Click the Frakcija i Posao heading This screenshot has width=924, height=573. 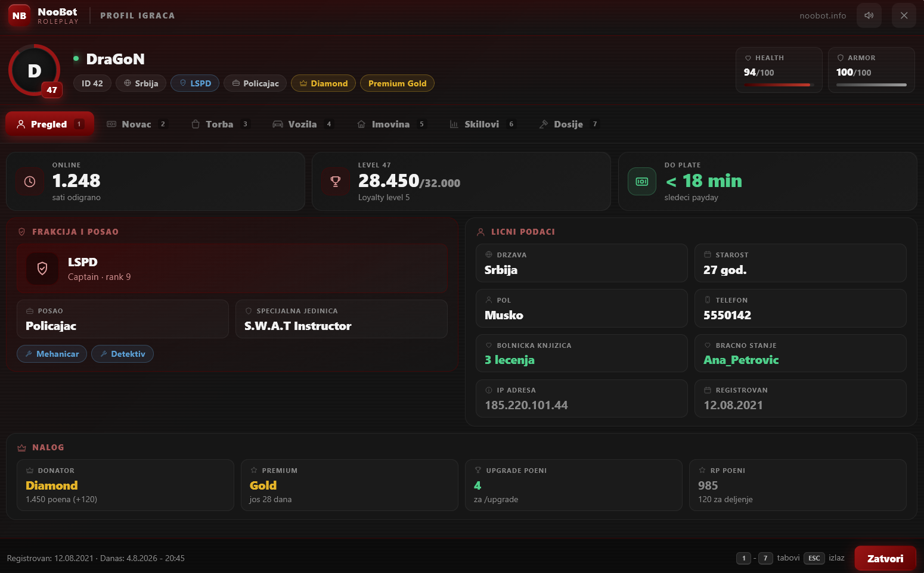(x=75, y=232)
